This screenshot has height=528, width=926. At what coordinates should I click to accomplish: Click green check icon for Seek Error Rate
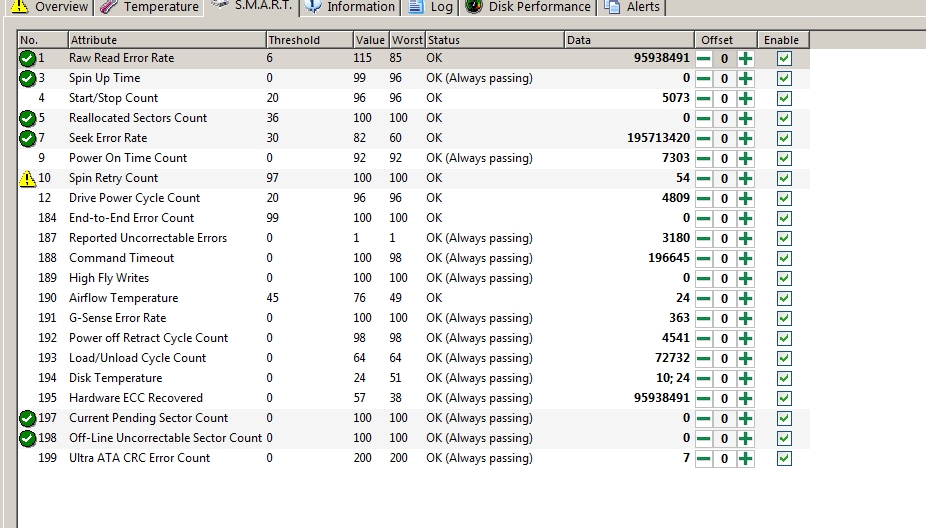point(28,138)
